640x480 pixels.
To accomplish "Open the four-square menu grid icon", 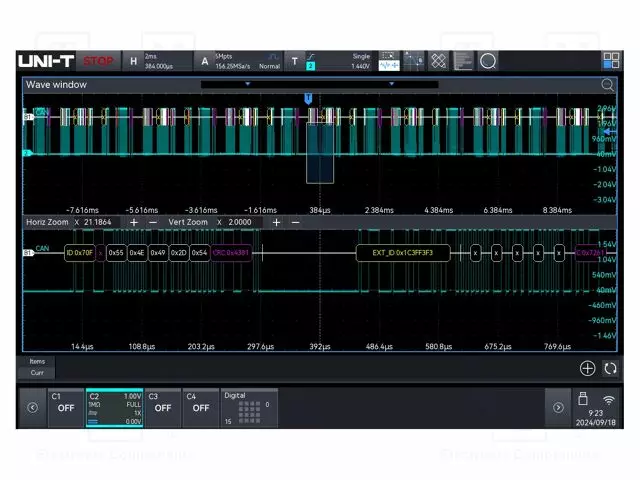I will pos(610,61).
